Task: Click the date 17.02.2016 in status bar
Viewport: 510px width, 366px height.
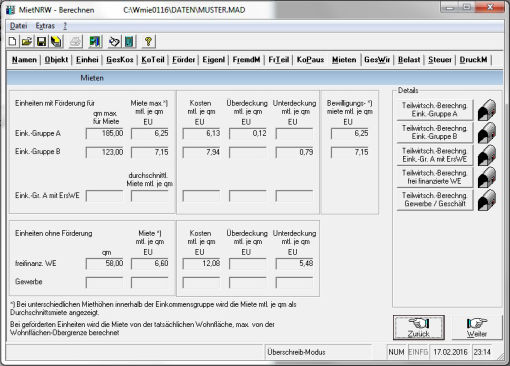Action: point(450,352)
